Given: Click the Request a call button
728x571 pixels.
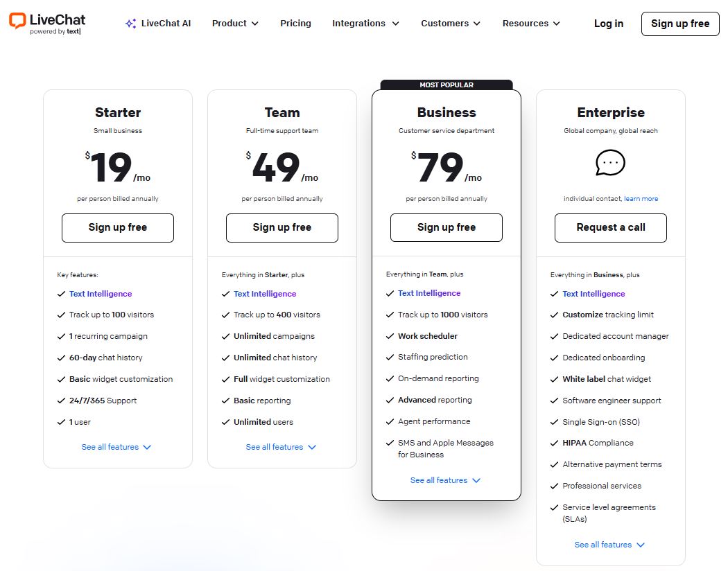Looking at the screenshot, I should 610,227.
